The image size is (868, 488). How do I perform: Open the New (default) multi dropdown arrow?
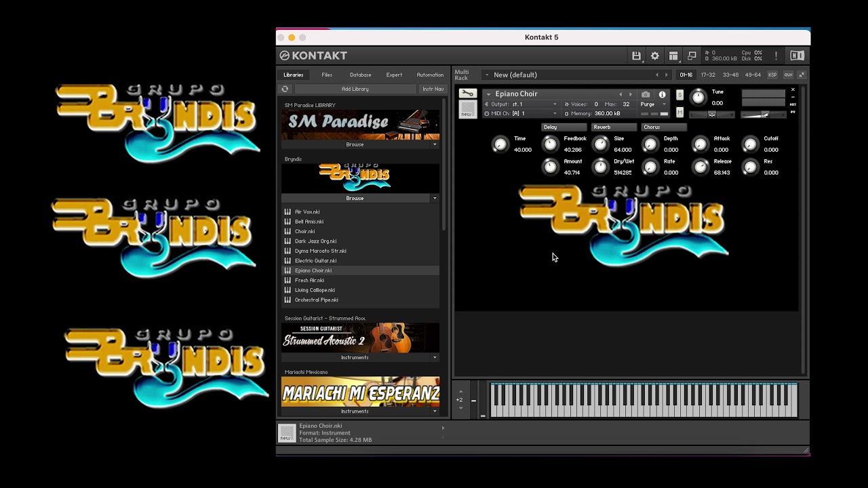click(486, 75)
